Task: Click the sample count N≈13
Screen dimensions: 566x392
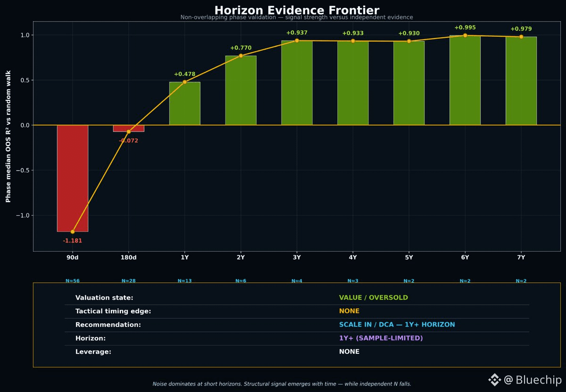Action: click(x=184, y=281)
